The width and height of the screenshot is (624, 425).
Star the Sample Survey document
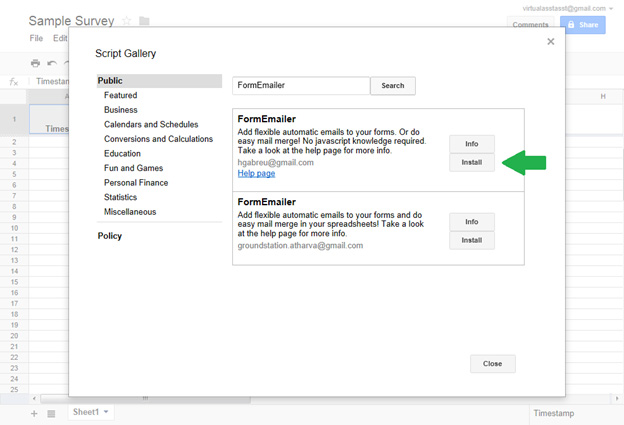[127, 21]
